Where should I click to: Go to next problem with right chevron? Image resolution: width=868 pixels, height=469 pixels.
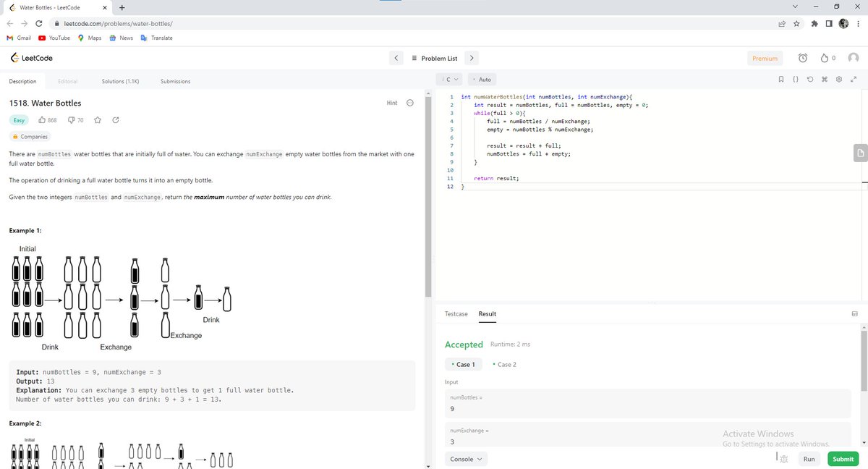point(472,58)
